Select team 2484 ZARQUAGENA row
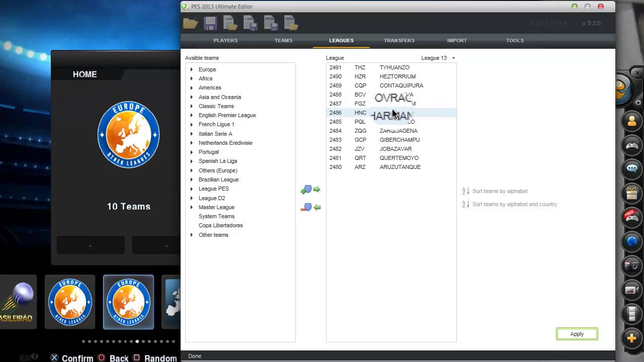 click(x=391, y=131)
